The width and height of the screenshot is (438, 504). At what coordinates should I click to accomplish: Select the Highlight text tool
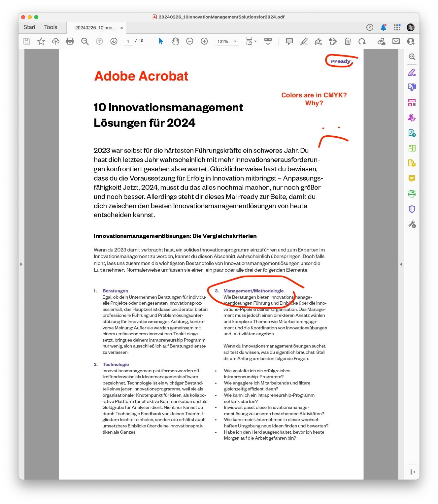(304, 41)
